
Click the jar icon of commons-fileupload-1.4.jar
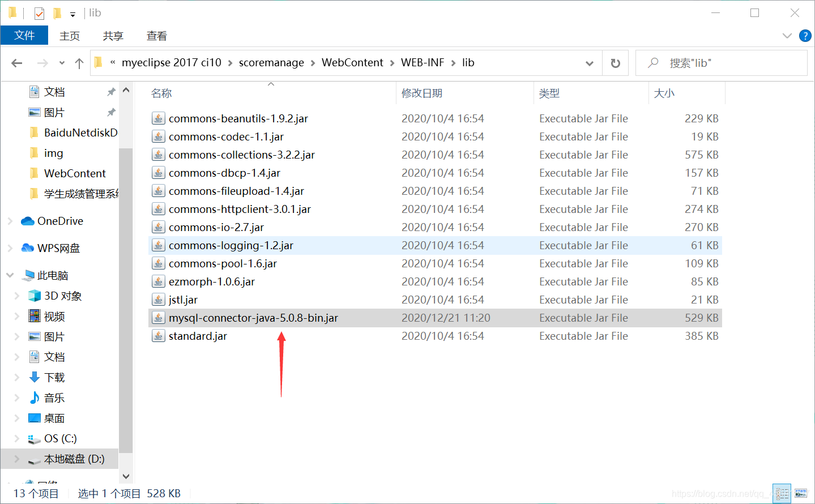tap(159, 191)
